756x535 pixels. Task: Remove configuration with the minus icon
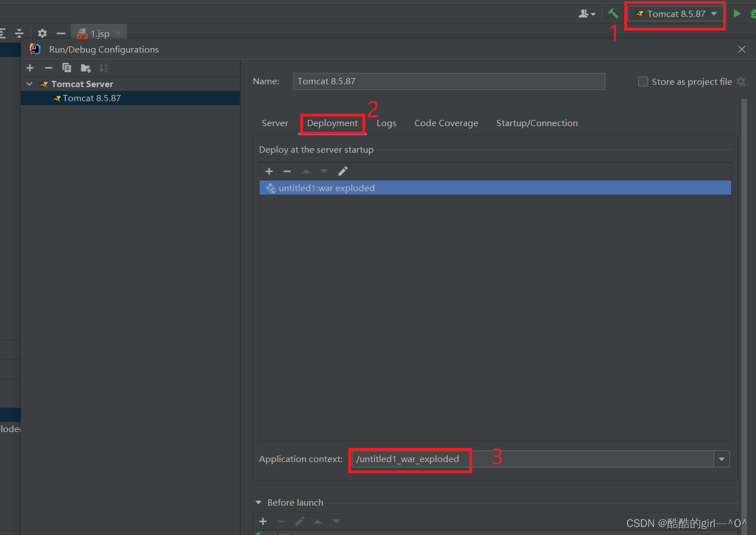pos(49,68)
